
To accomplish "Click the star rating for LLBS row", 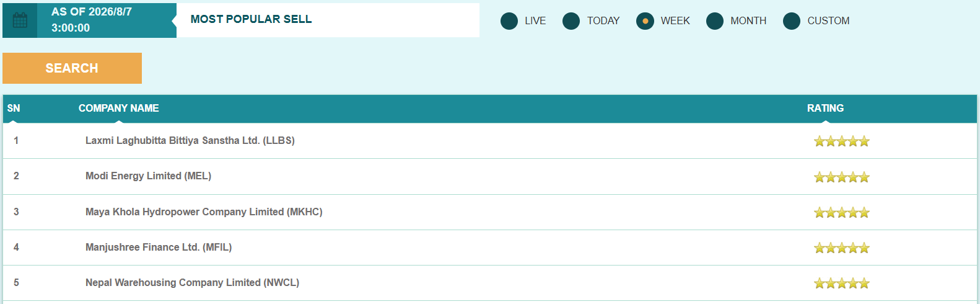I will (x=841, y=141).
